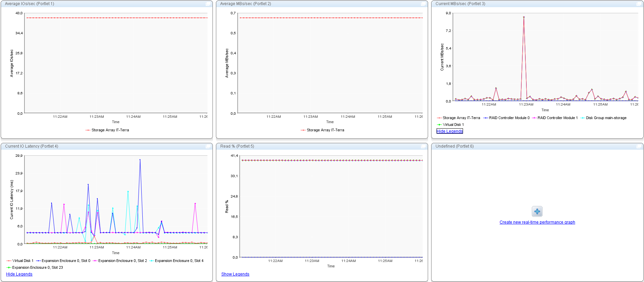This screenshot has height=282, width=644.
Task: Click the blue plus icon in Portlet 6
Action: (x=537, y=211)
